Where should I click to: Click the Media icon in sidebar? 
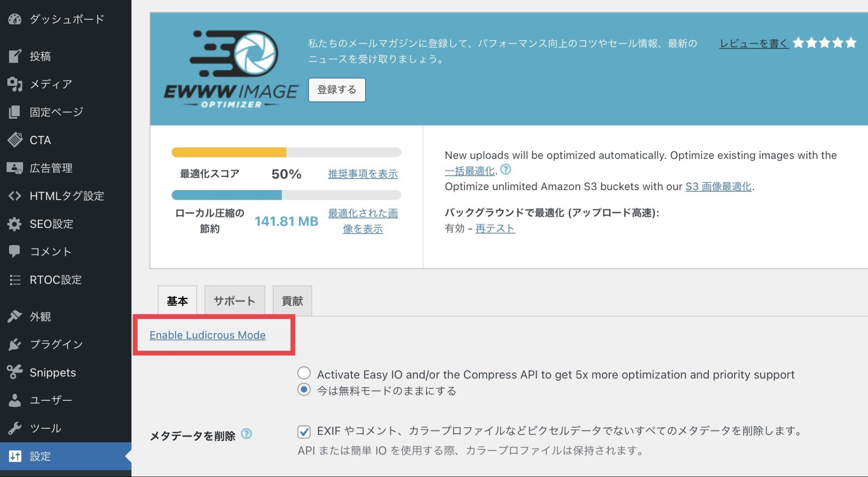[x=15, y=84]
